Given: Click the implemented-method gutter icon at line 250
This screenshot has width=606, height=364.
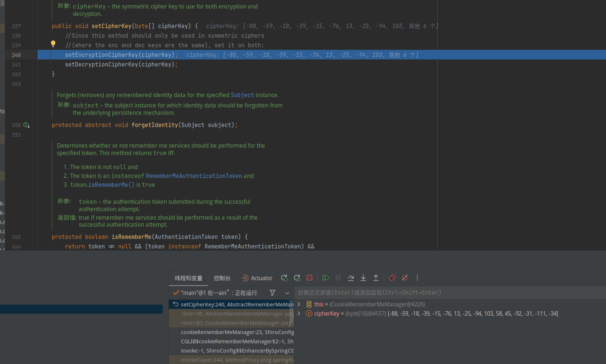Looking at the screenshot, I should pyautogui.click(x=27, y=125).
